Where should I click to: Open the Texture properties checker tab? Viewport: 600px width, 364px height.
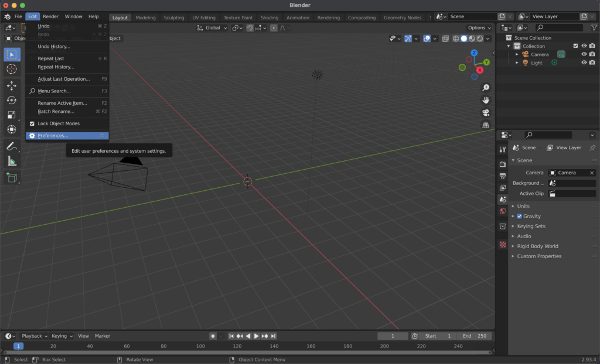pos(502,244)
